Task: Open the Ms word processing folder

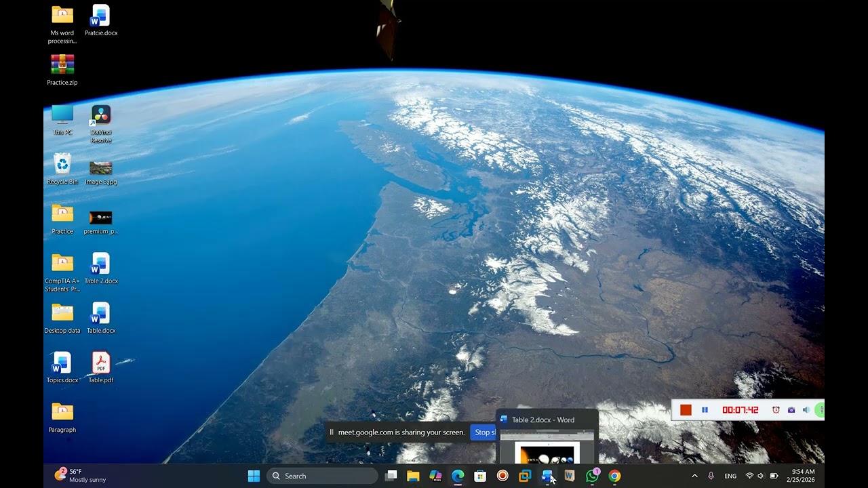Action: (x=62, y=24)
